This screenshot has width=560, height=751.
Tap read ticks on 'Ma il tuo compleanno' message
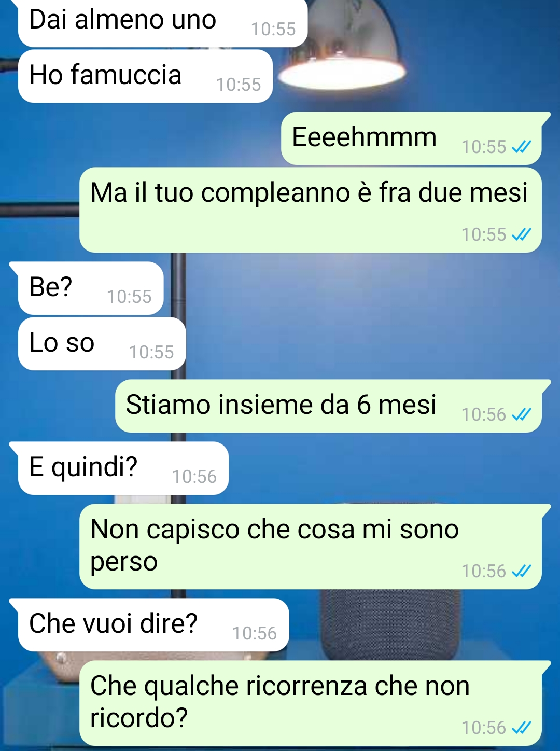pyautogui.click(x=521, y=235)
